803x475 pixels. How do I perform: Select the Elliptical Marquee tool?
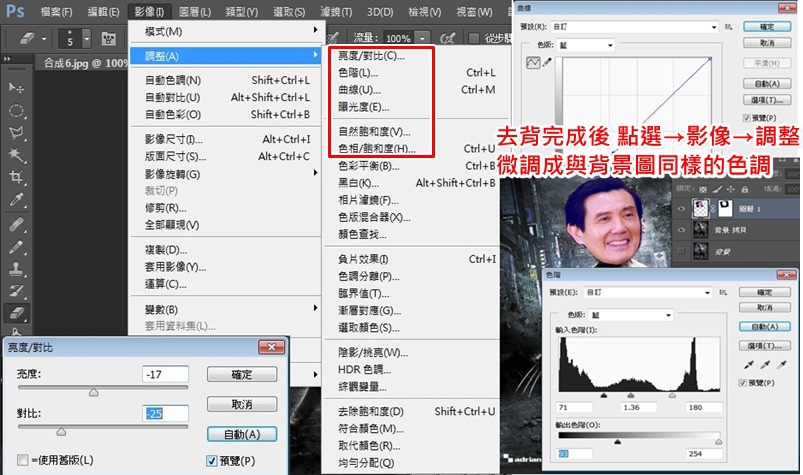[x=16, y=111]
